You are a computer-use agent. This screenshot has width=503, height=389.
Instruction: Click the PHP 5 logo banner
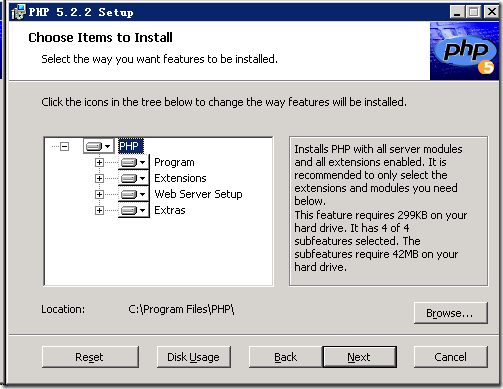click(464, 51)
